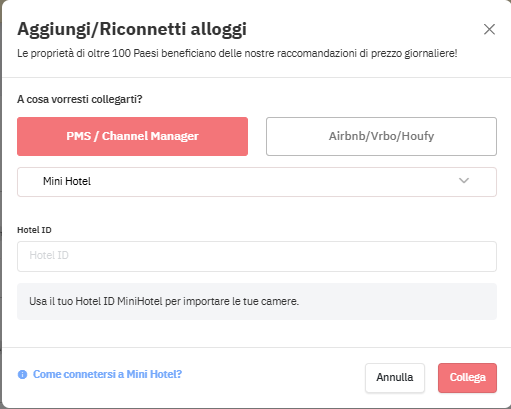
Task: Switch to Airbnb/Vrbo/Houfy connection type
Action: 381,136
